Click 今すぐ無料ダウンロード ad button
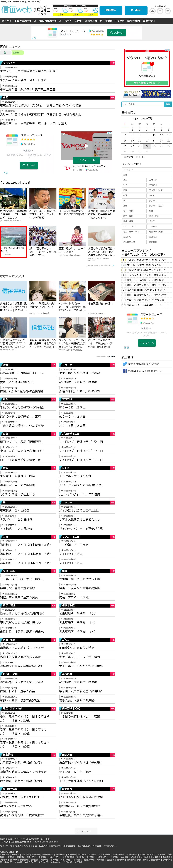 tap(147, 83)
